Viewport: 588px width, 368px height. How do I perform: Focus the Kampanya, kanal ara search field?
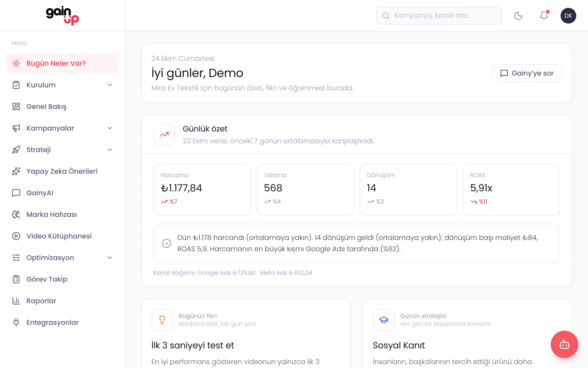439,16
